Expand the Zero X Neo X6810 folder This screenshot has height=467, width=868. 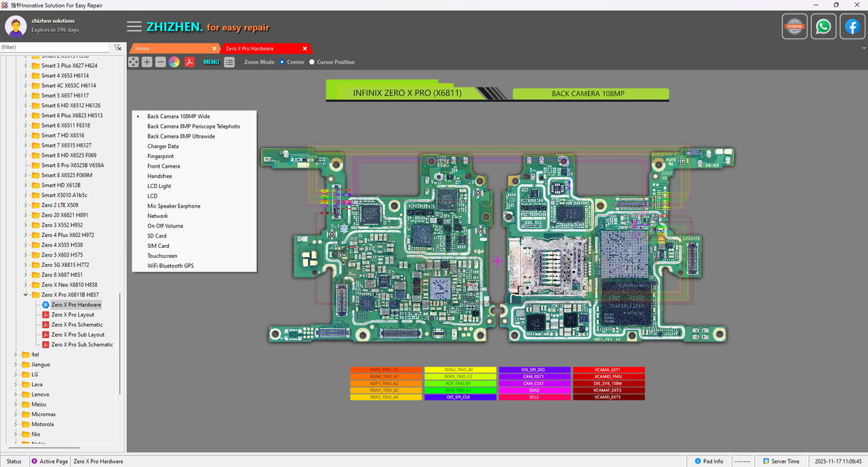click(x=26, y=285)
